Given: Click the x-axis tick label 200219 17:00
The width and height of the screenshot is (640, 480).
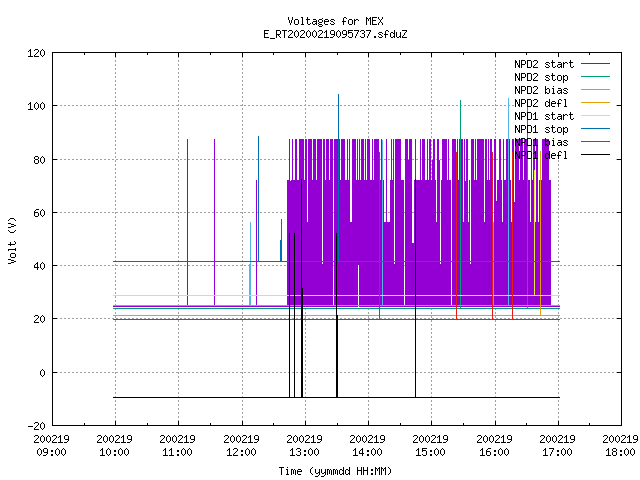Looking at the screenshot, I should [x=558, y=446].
